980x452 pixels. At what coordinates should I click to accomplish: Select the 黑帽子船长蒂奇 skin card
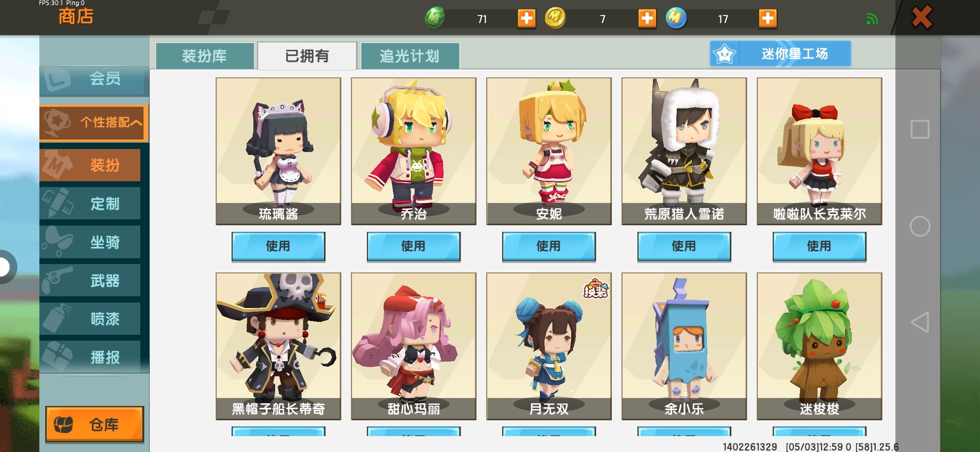click(x=279, y=346)
